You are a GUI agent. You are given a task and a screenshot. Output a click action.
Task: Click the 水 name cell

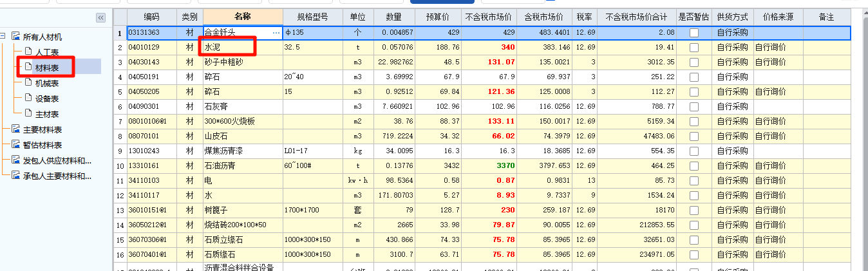pos(243,196)
